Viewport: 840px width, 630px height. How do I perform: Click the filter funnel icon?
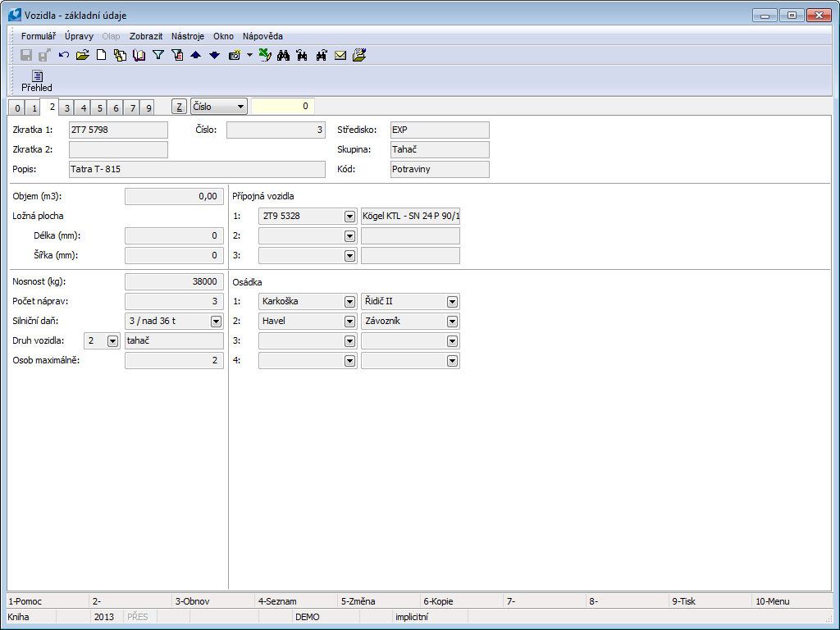tap(158, 55)
